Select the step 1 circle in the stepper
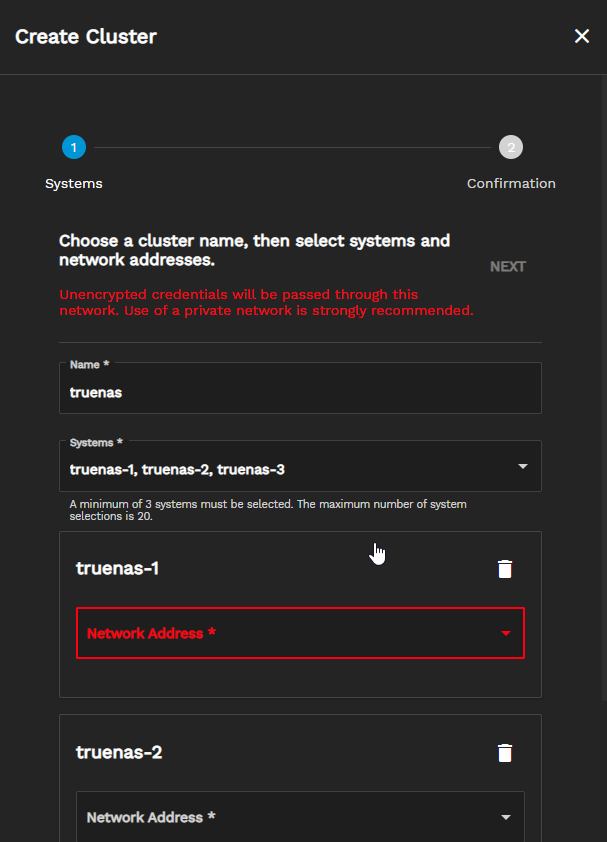Screen dimensions: 607x842 pyautogui.click(x=74, y=147)
